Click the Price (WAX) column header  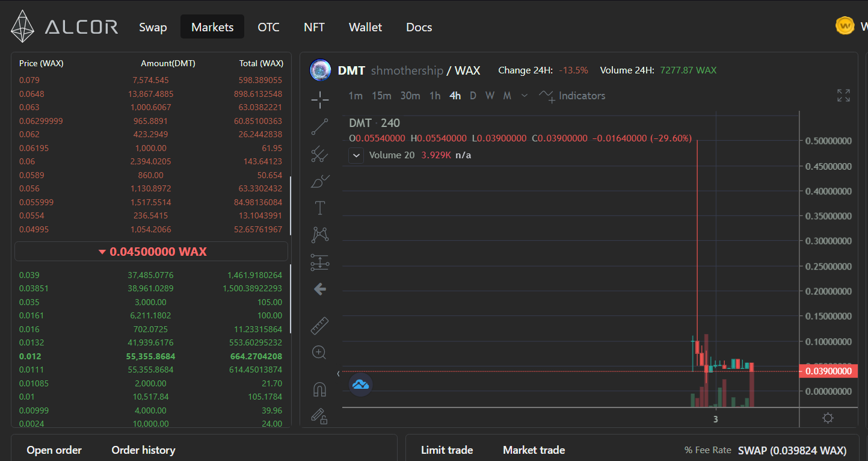41,63
